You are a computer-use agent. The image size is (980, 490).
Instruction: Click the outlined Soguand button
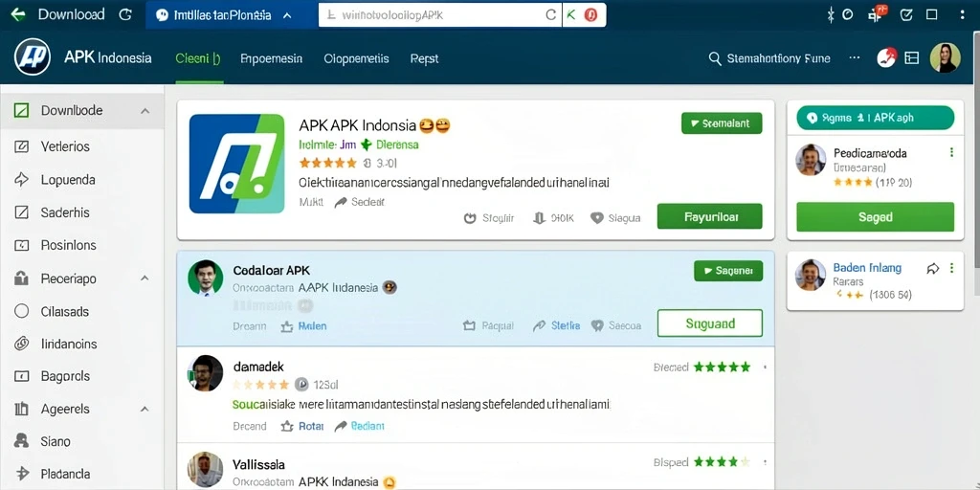[x=710, y=323]
